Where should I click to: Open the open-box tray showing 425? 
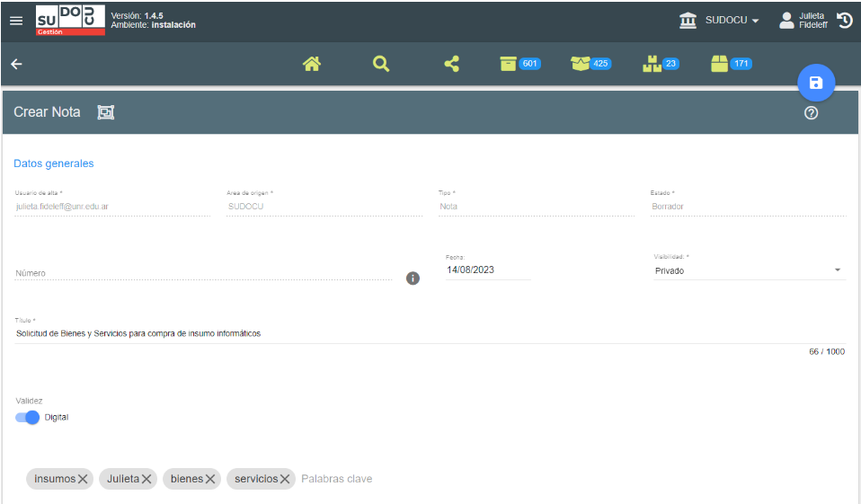coord(590,64)
